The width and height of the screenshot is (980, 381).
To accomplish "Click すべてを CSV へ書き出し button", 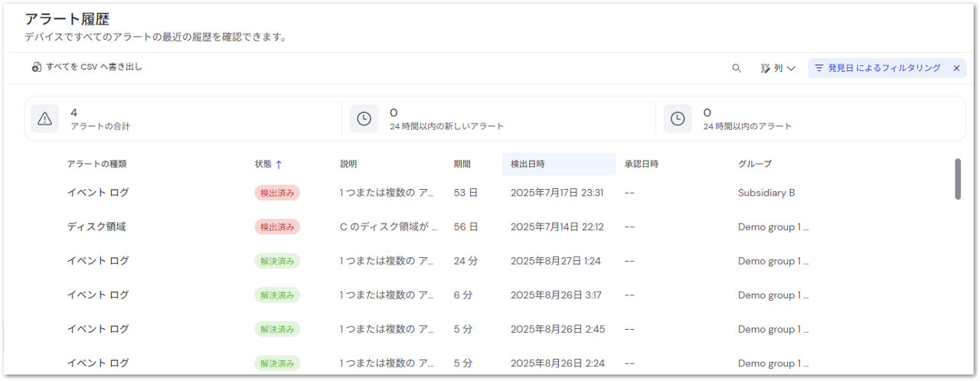I will (87, 67).
